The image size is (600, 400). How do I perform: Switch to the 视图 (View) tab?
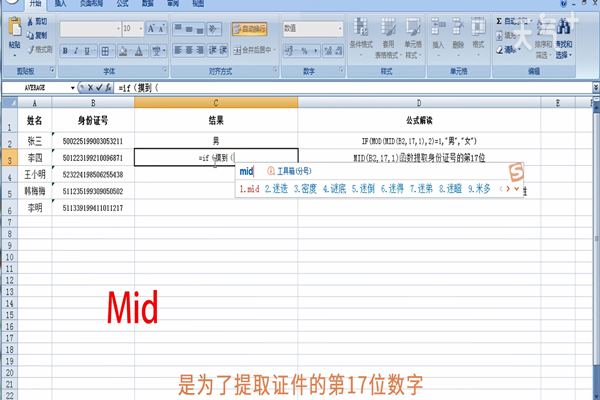tap(198, 4)
